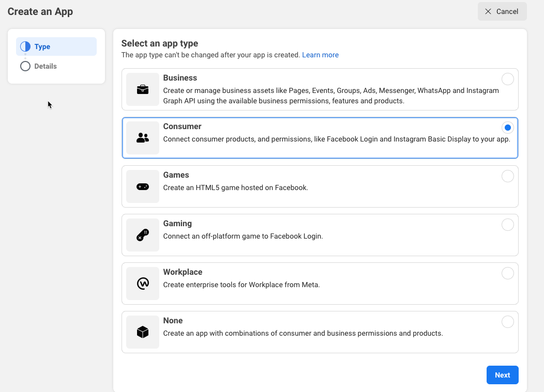Click the Gaming gamepad icon

click(x=143, y=235)
